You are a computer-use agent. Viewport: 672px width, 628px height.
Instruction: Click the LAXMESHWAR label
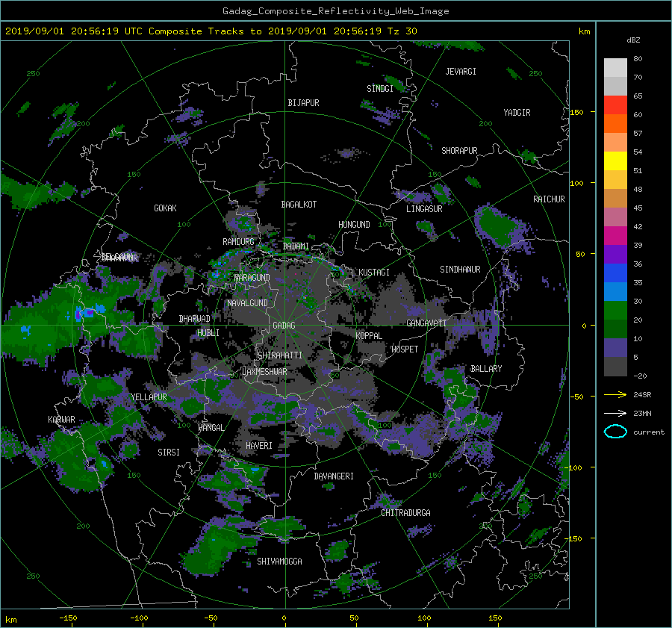pyautogui.click(x=264, y=372)
